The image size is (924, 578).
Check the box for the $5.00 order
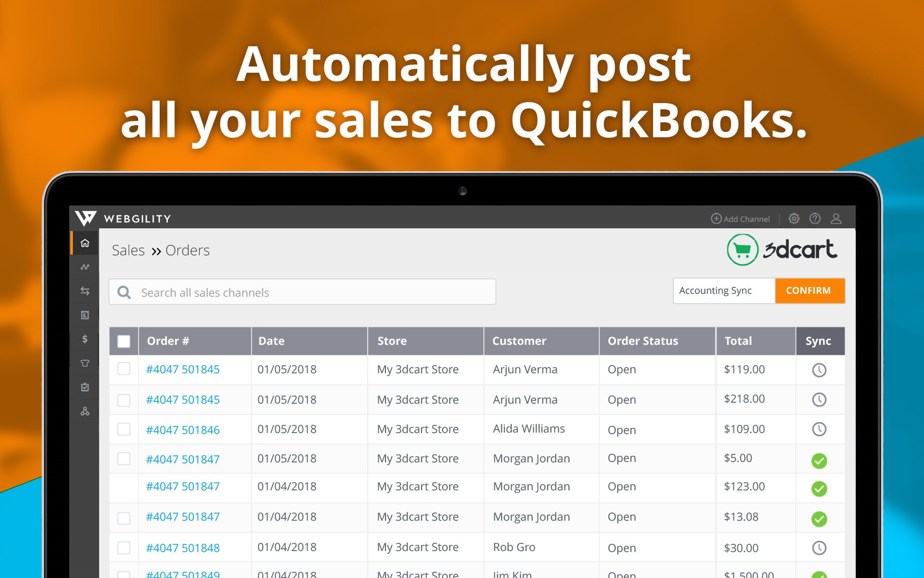124,459
